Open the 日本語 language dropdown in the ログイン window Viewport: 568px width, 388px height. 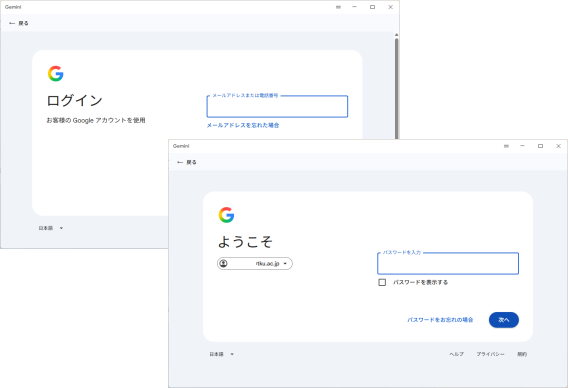(51, 228)
